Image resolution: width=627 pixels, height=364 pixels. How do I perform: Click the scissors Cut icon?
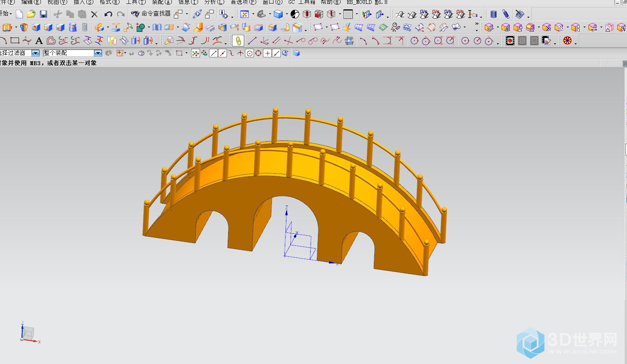tap(58, 14)
